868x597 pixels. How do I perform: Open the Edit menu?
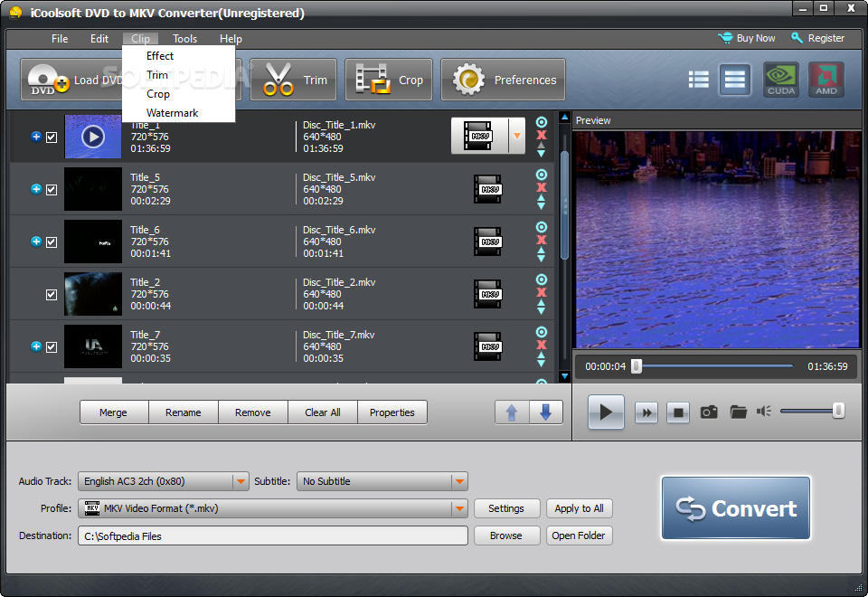pyautogui.click(x=99, y=39)
